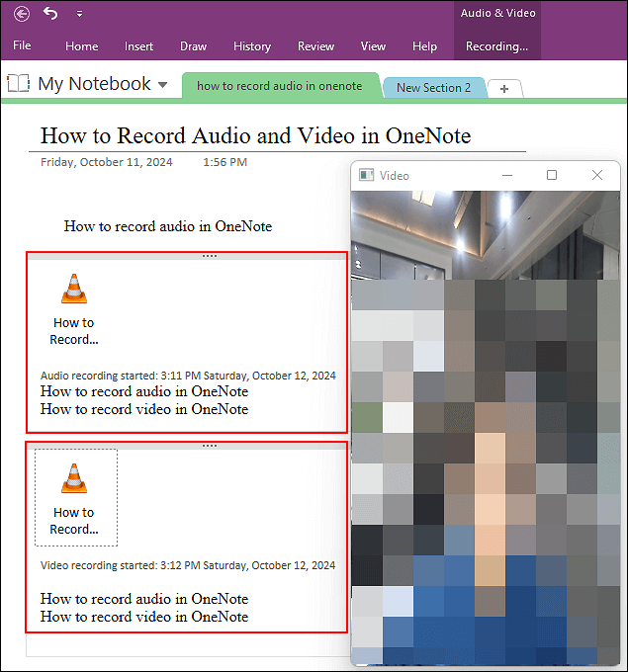Select the 'how to record audio in onenote' section tab
Image resolution: width=628 pixels, height=672 pixels.
(280, 86)
